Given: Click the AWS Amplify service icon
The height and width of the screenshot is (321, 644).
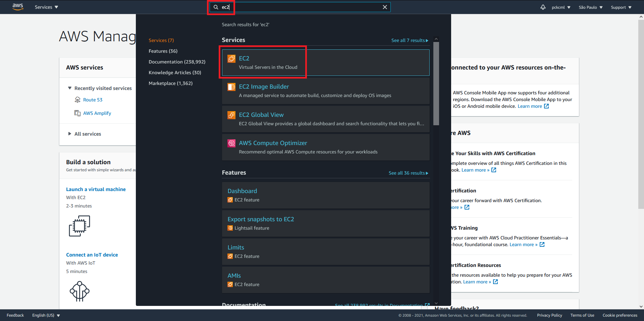Looking at the screenshot, I should coord(77,113).
